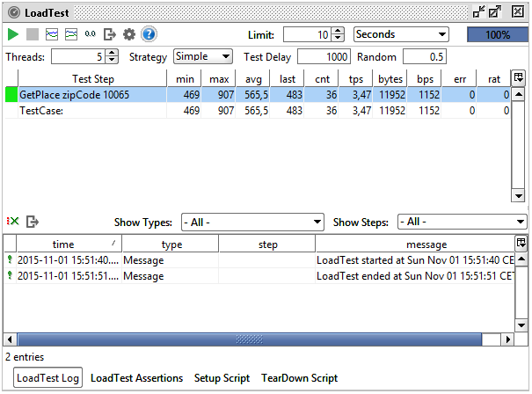Viewport: 532px width, 394px height.
Task: Click the maximize window icon in title bar
Action: (x=495, y=12)
